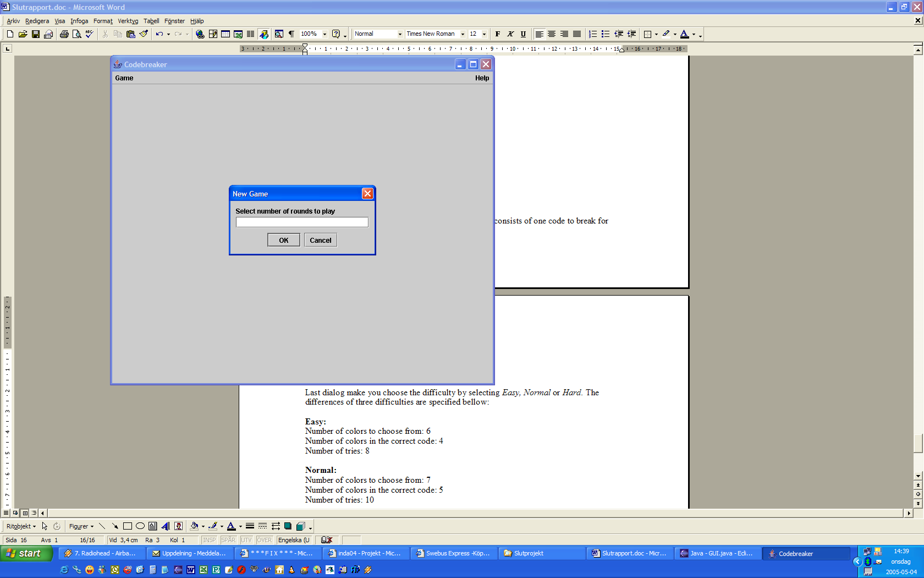Open the Times New Roman font dropdown
924x578 pixels.
coord(463,34)
